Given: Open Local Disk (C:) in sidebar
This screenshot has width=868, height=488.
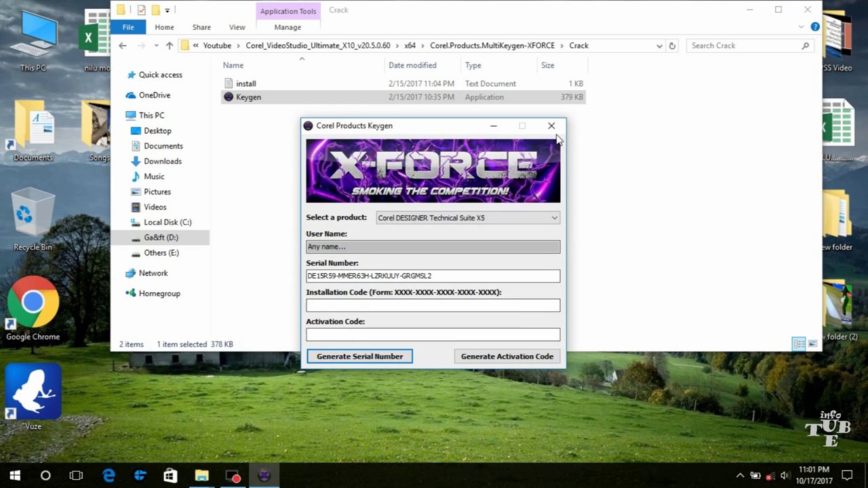Looking at the screenshot, I should tap(167, 222).
